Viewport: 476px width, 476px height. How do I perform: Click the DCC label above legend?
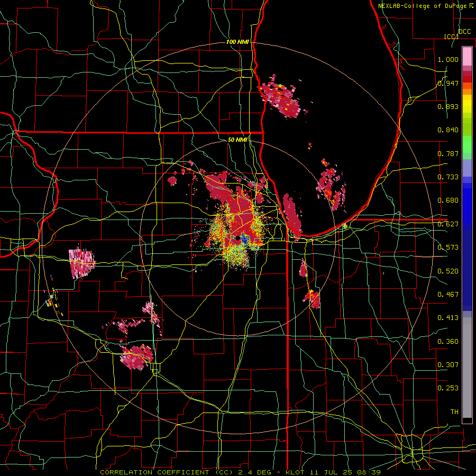[x=464, y=32]
